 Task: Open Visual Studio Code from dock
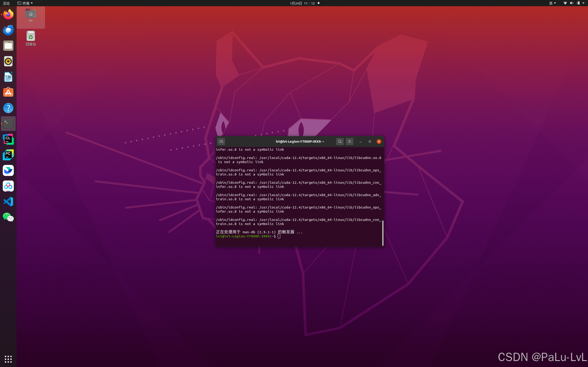point(8,201)
